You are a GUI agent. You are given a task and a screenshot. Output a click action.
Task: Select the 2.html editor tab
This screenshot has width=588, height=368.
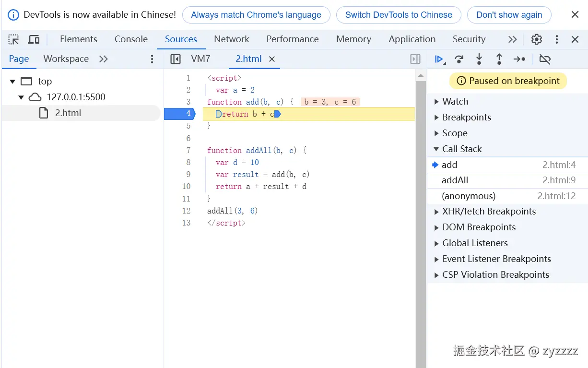pos(248,59)
